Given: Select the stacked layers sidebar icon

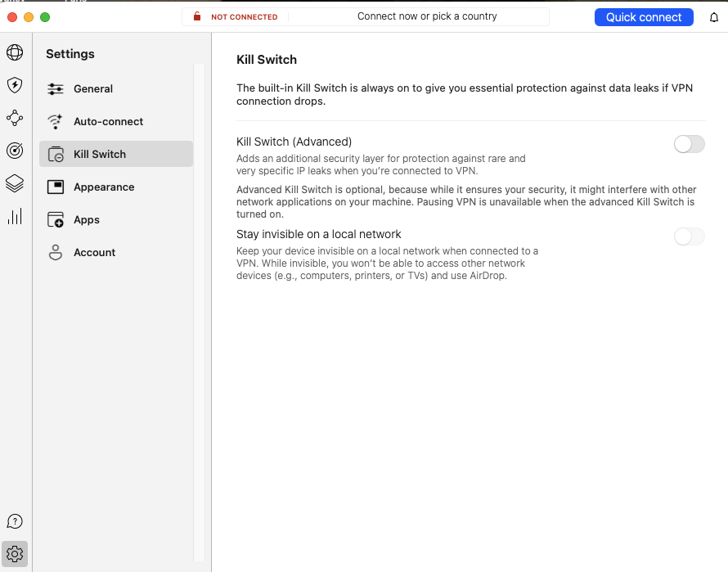Looking at the screenshot, I should coord(15,183).
